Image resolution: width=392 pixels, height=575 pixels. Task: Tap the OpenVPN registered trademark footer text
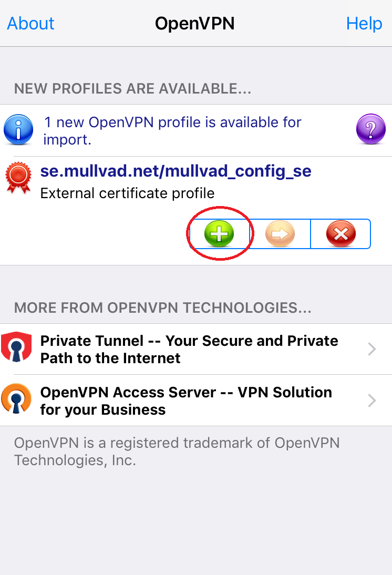[x=177, y=451]
